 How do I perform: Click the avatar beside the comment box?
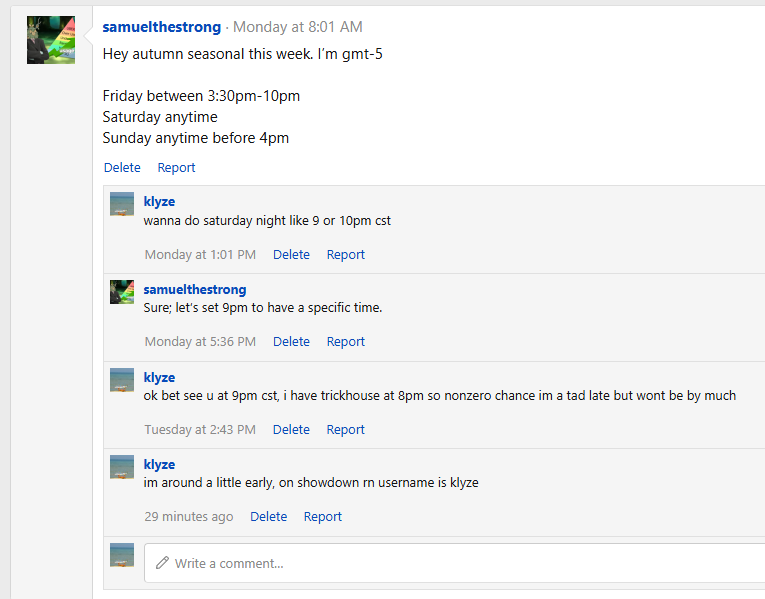pyautogui.click(x=122, y=555)
